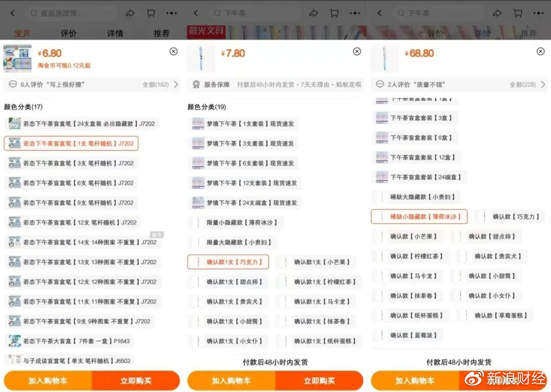Select option 若态下午茶大盲盒【7件套 一盒】
The image size is (551, 392).
coord(69,341)
